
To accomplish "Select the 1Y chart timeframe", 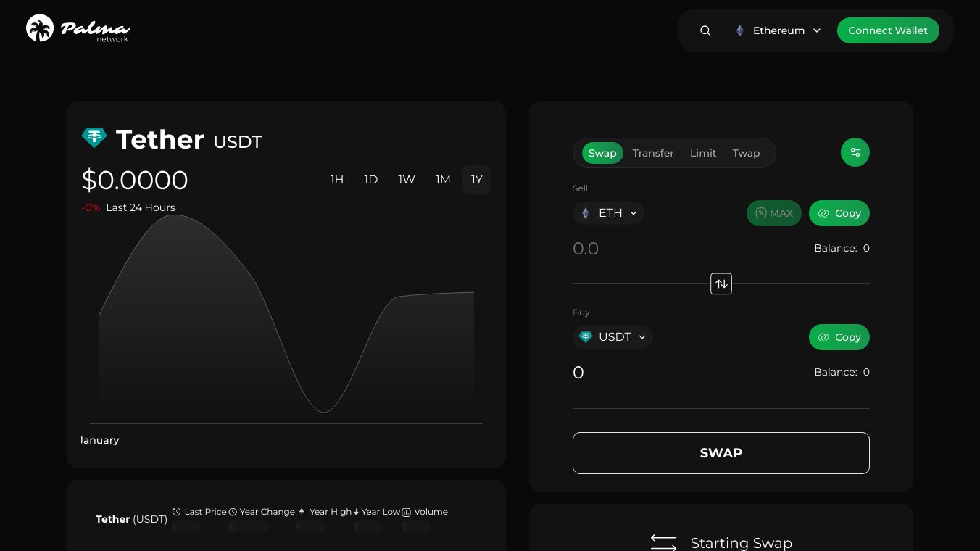I will 477,180.
